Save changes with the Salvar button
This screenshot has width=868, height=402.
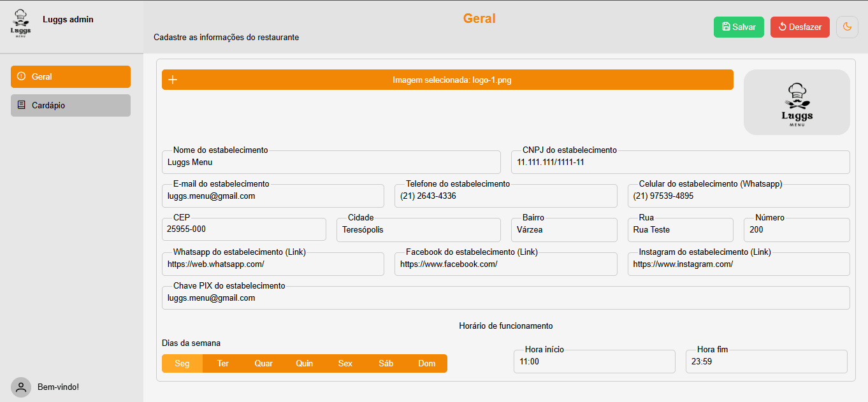(x=739, y=27)
